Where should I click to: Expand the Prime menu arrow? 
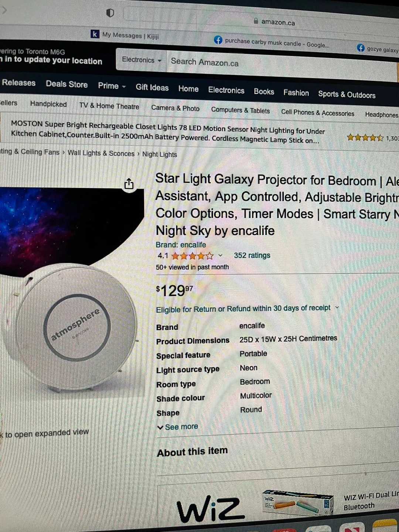pos(124,86)
